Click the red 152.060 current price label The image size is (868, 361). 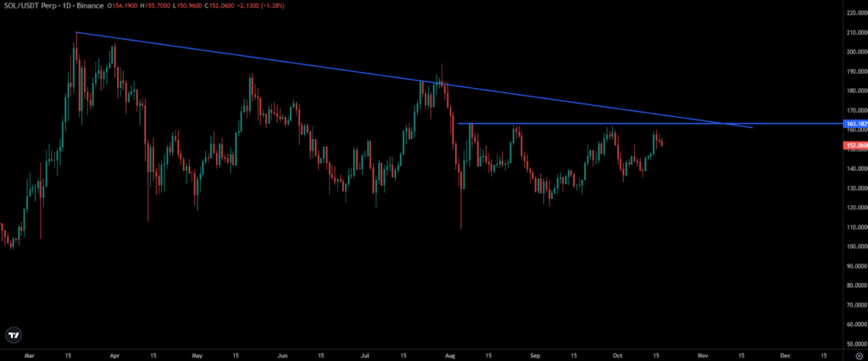854,146
